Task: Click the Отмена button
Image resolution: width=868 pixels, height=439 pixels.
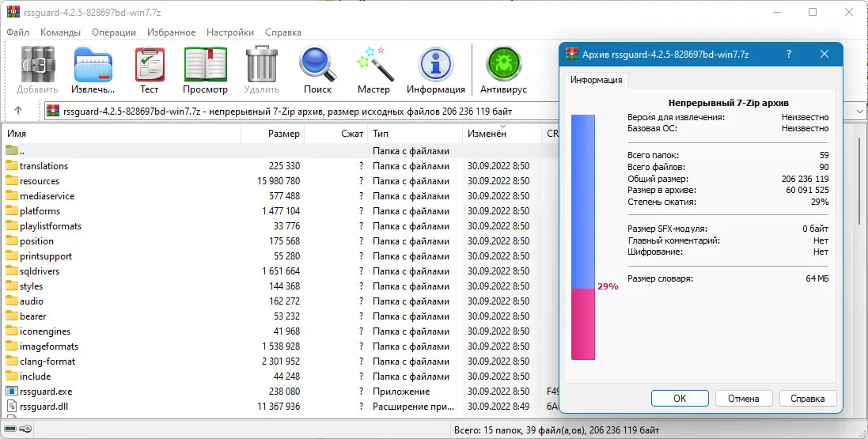Action: pyautogui.click(x=744, y=398)
